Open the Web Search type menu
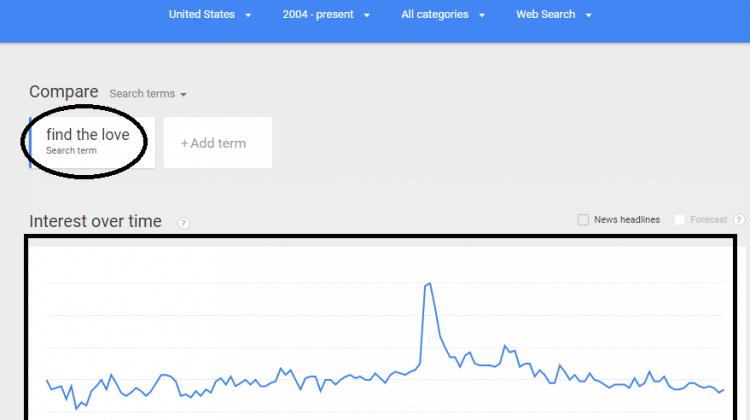750x420 pixels. (553, 15)
